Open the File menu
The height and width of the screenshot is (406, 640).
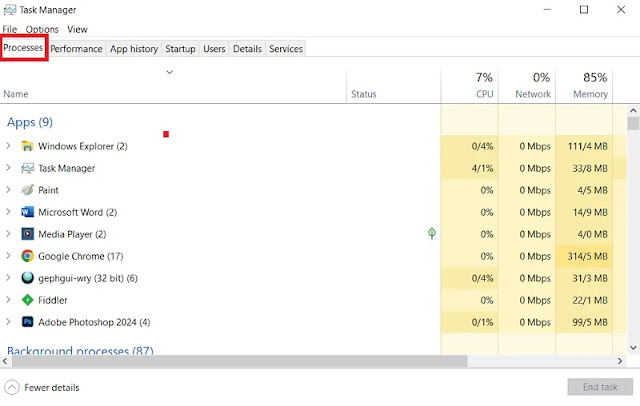click(10, 29)
